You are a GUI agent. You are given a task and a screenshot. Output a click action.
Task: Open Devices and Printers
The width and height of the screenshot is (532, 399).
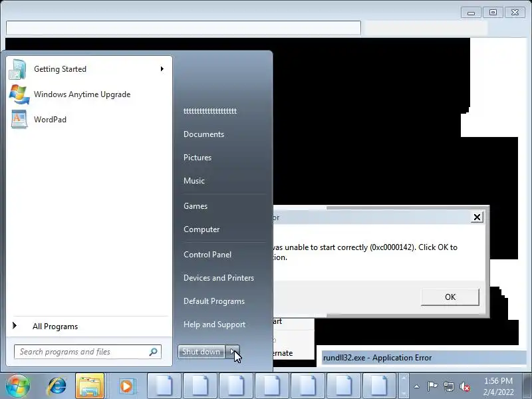click(219, 278)
